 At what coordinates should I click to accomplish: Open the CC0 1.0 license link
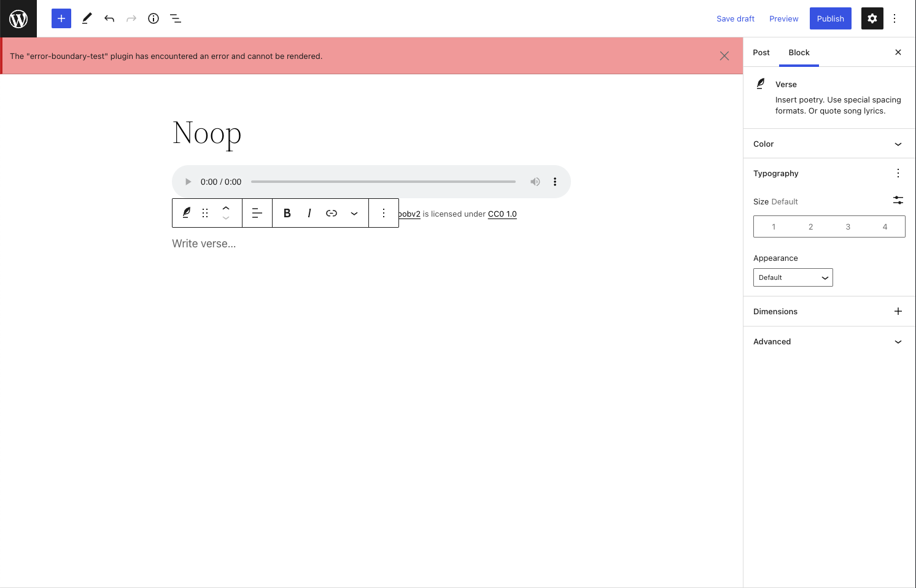pos(502,214)
